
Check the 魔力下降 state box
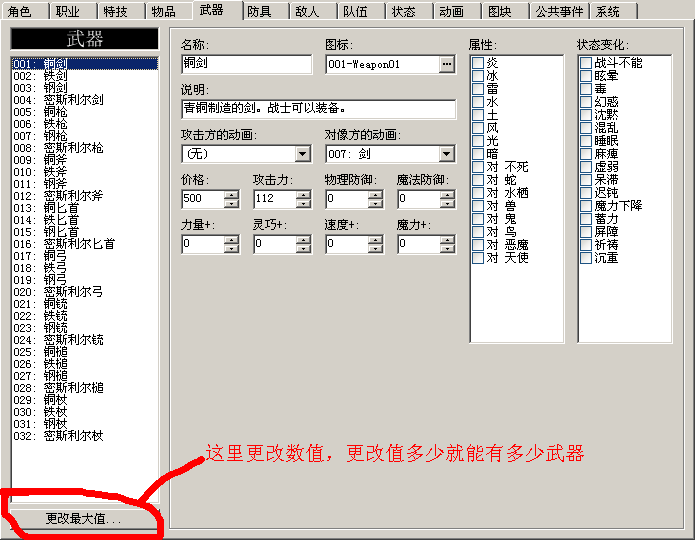tap(586, 206)
